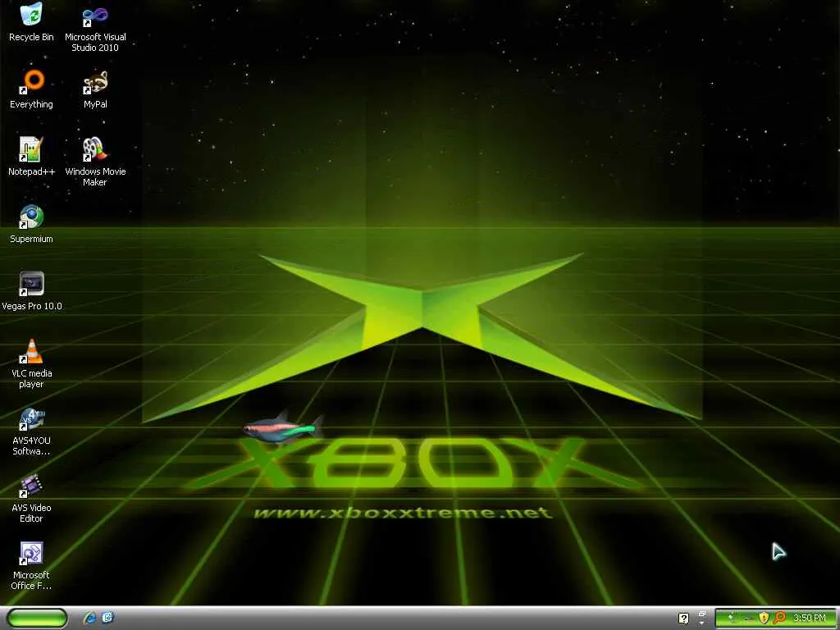
Task: Select the MyPal browser shortcut
Action: pos(95,89)
